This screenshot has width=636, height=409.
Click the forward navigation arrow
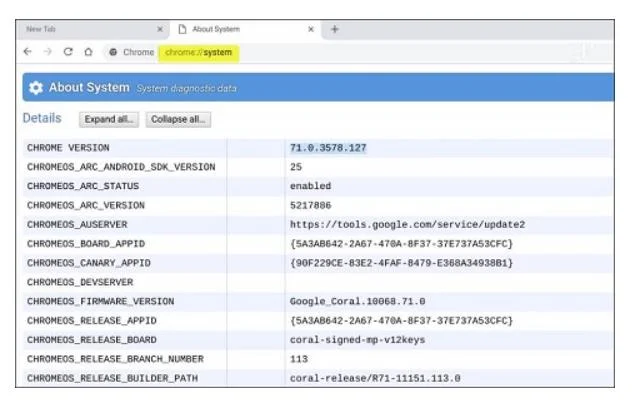(47, 52)
